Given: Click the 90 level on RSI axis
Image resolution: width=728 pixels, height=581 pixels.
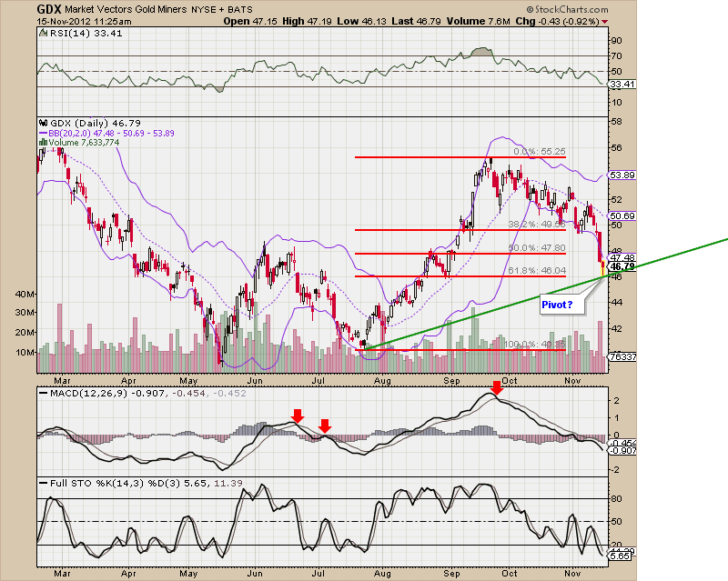Looking at the screenshot, I should pyautogui.click(x=616, y=40).
